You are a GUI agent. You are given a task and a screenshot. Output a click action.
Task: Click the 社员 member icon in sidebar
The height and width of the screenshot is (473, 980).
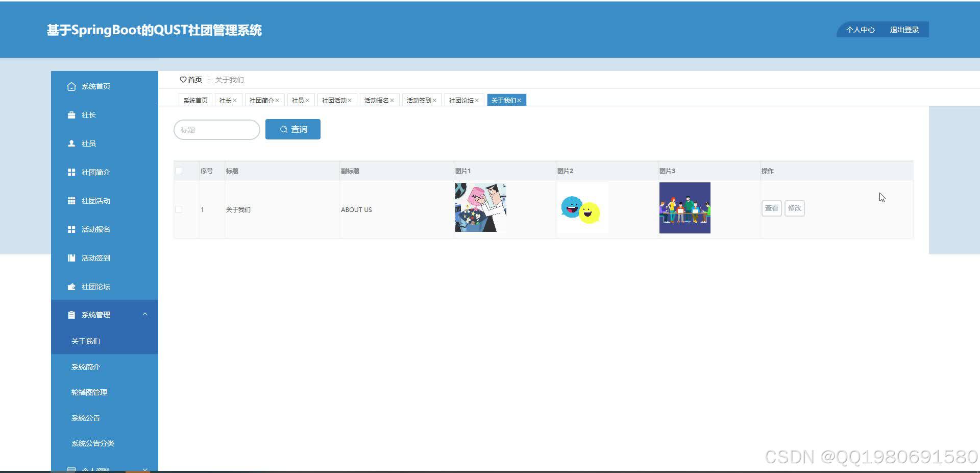click(x=71, y=144)
